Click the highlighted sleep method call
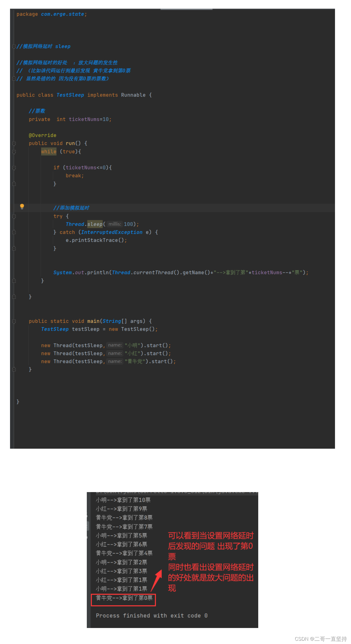The width and height of the screenshot is (351, 644). (x=95, y=224)
